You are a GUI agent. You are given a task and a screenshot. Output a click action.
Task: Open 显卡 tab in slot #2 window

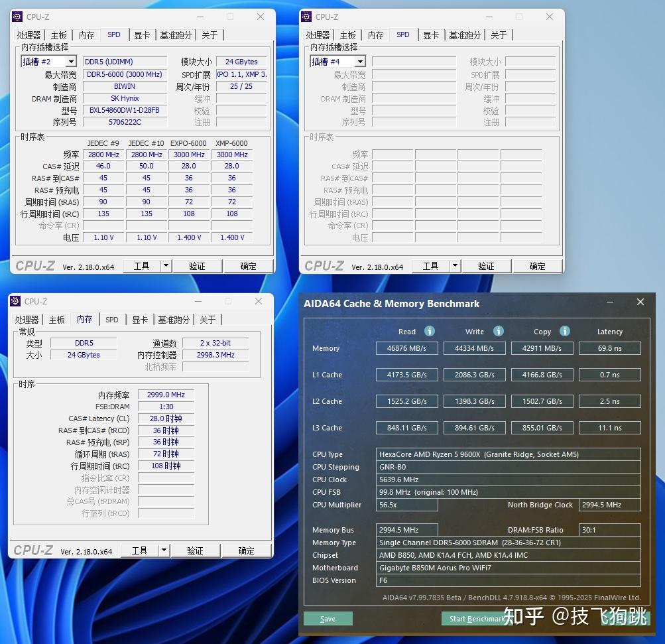click(142, 35)
